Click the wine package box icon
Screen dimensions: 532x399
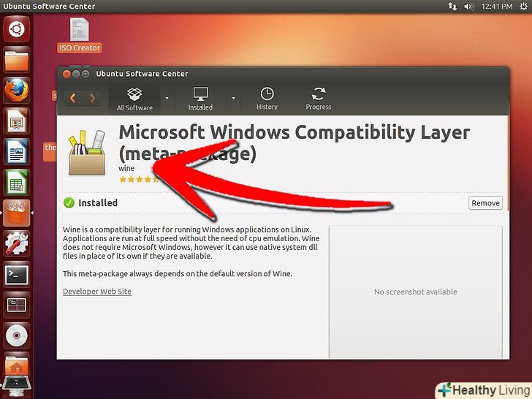coord(87,152)
